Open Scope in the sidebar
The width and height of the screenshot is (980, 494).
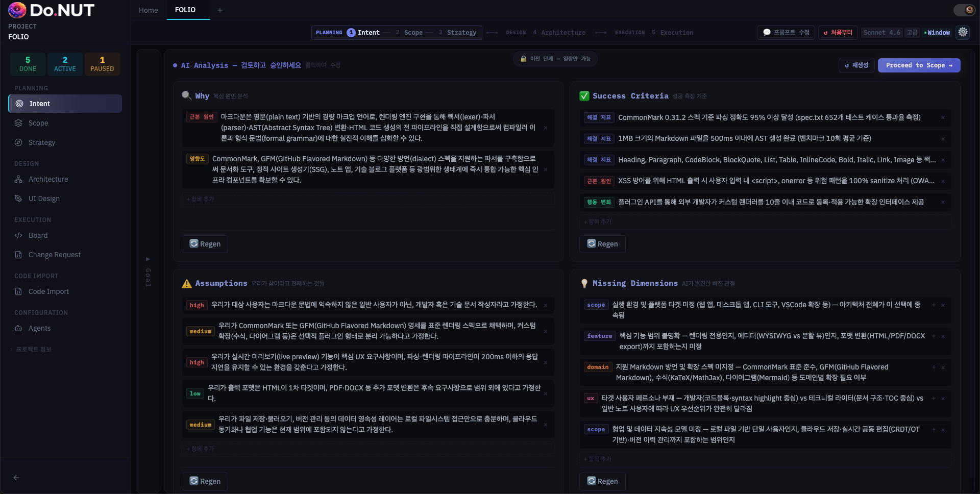(65, 123)
